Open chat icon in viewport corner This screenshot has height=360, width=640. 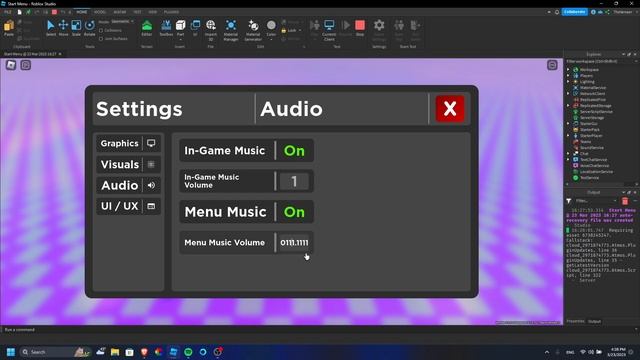pos(26,65)
